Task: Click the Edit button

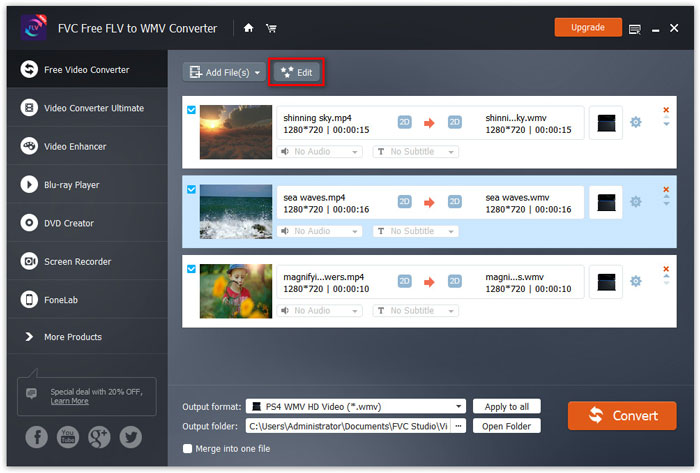Action: tap(296, 72)
